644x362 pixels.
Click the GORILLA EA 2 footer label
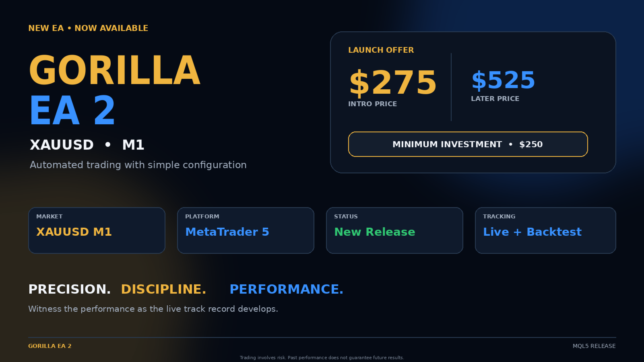point(50,346)
